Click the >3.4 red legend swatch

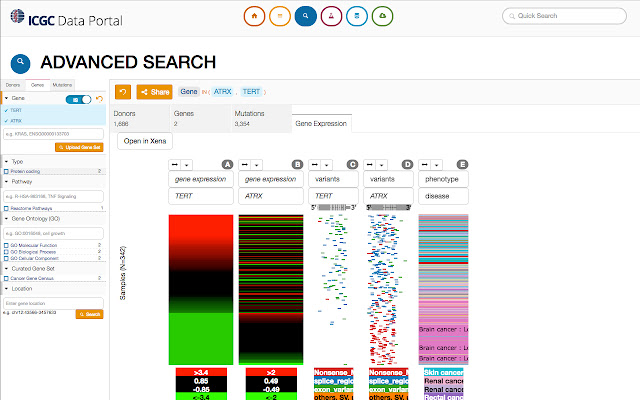tap(201, 372)
